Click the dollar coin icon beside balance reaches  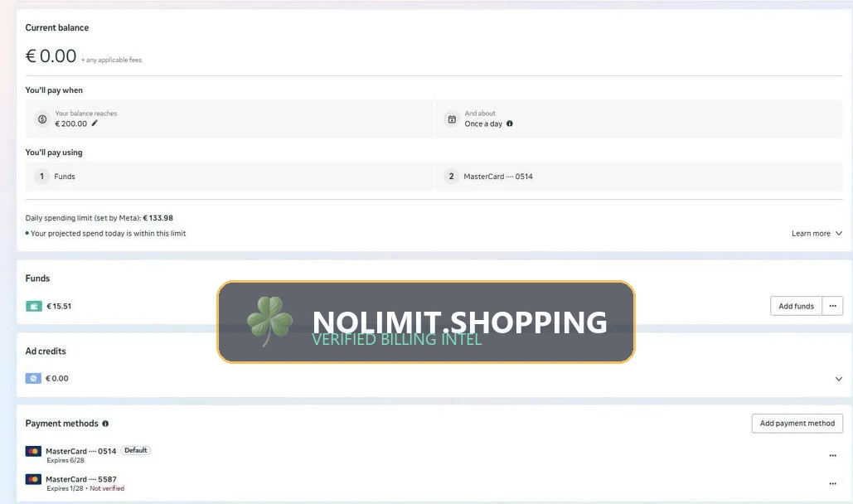point(42,119)
